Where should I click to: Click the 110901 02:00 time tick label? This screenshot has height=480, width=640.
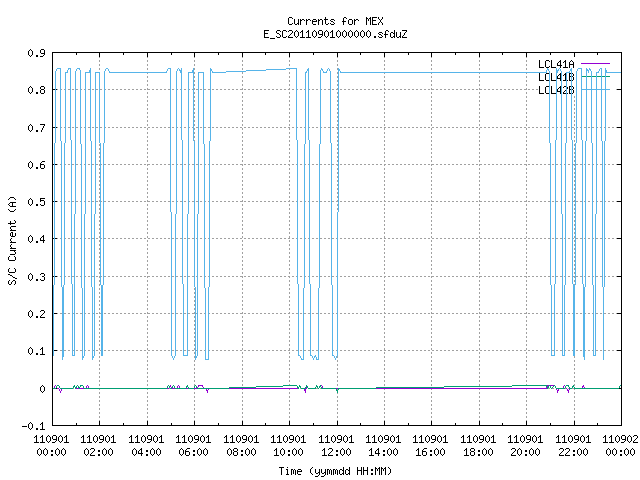pyautogui.click(x=98, y=446)
